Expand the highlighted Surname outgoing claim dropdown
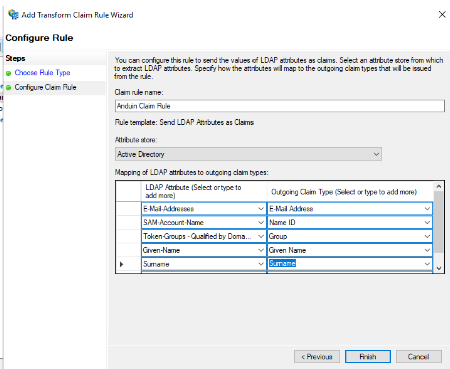This screenshot has width=450, height=369. pos(427,264)
